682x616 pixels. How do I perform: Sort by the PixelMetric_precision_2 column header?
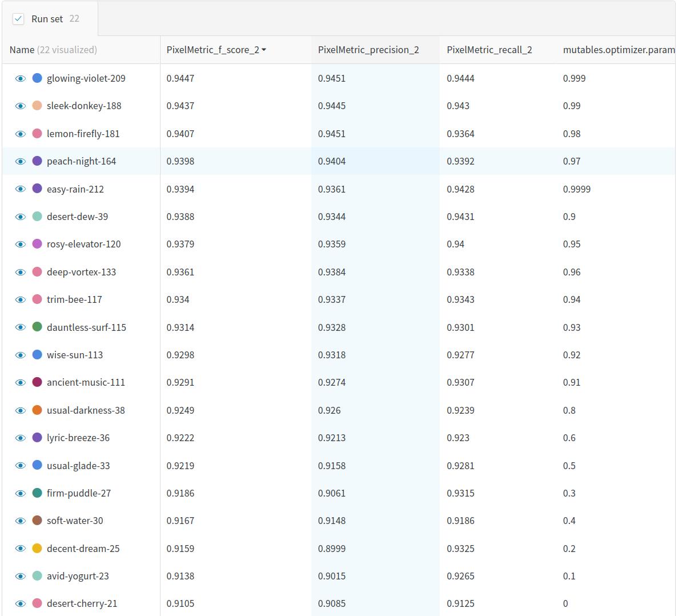pyautogui.click(x=368, y=50)
